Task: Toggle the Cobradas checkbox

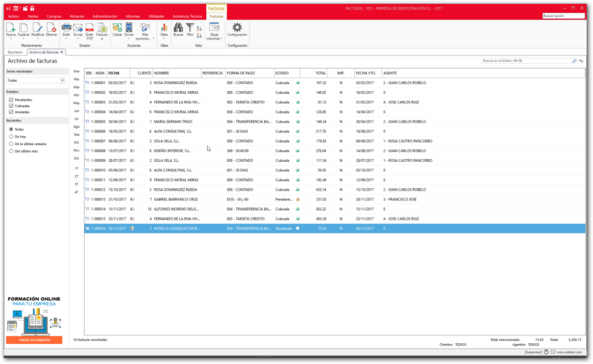Action: 11,106
